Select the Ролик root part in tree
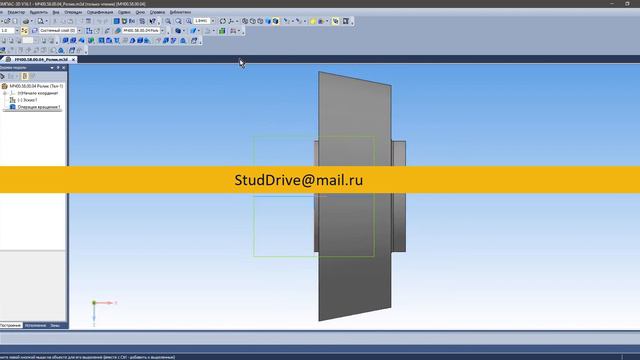This screenshot has height=360, width=640. [33, 86]
